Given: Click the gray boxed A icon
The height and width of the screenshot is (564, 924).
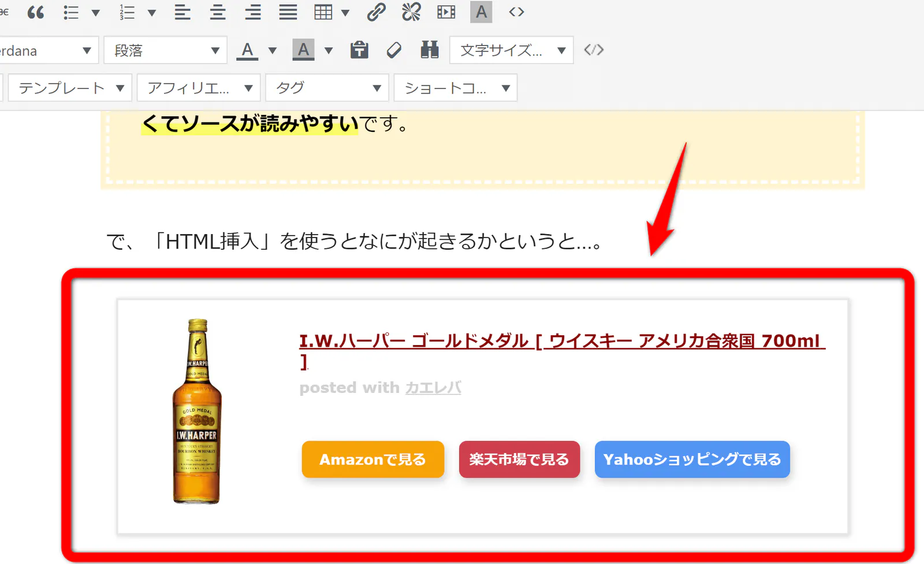Looking at the screenshot, I should [481, 12].
